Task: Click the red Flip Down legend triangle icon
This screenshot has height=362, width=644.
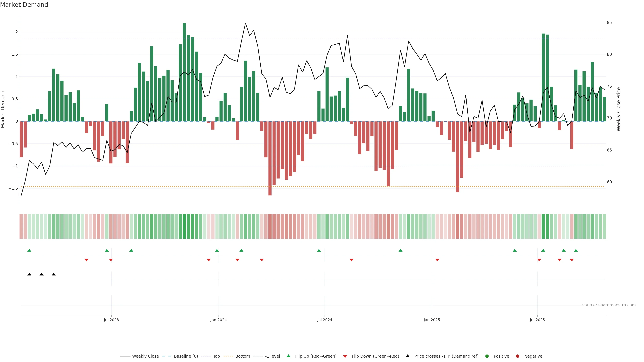Action: [x=345, y=356]
